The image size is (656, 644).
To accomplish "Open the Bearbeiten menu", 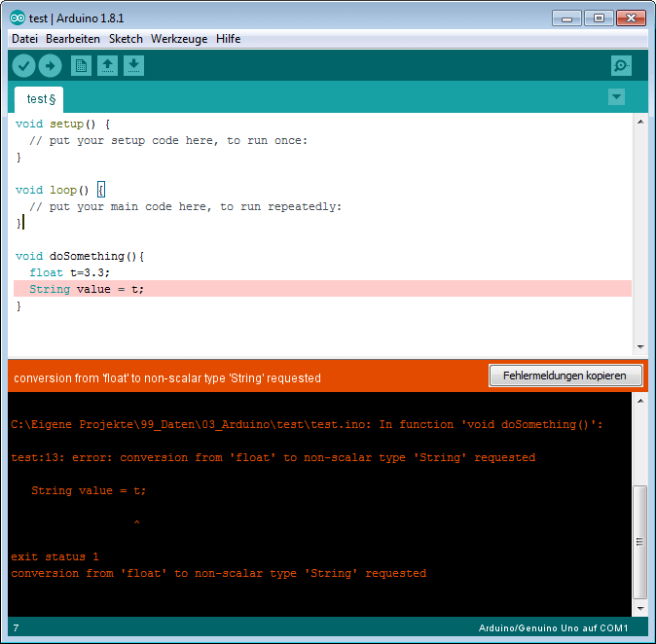I will click(73, 39).
